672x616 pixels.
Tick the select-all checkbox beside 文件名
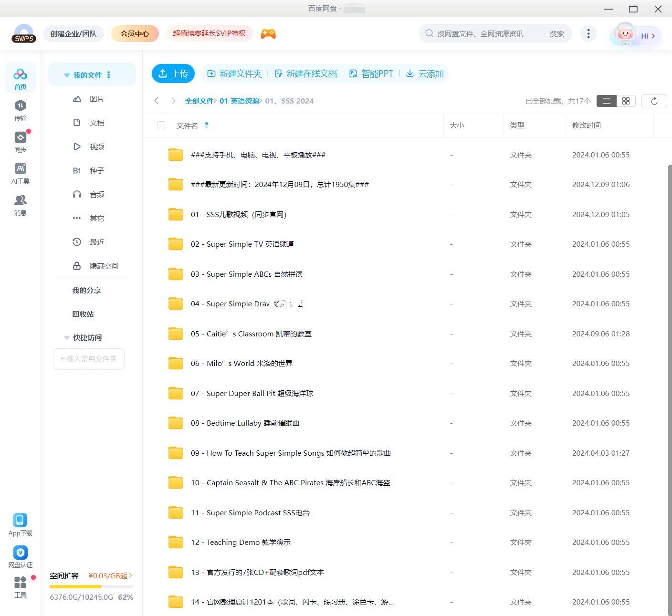(x=161, y=125)
